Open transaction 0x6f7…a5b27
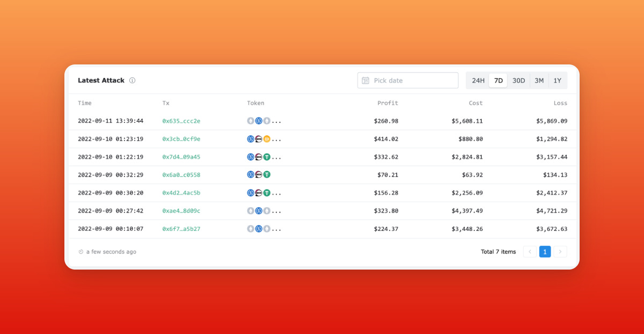 [x=181, y=229]
